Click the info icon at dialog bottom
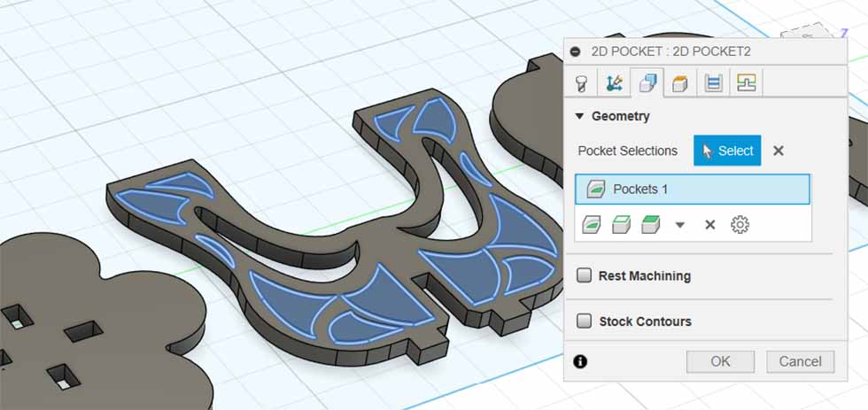This screenshot has width=868, height=410. pyautogui.click(x=580, y=362)
